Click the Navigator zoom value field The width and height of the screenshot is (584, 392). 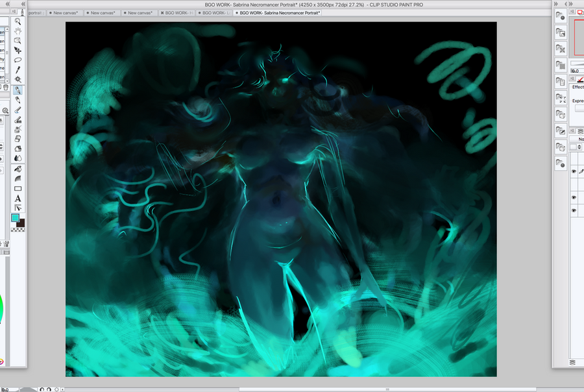pyautogui.click(x=577, y=71)
